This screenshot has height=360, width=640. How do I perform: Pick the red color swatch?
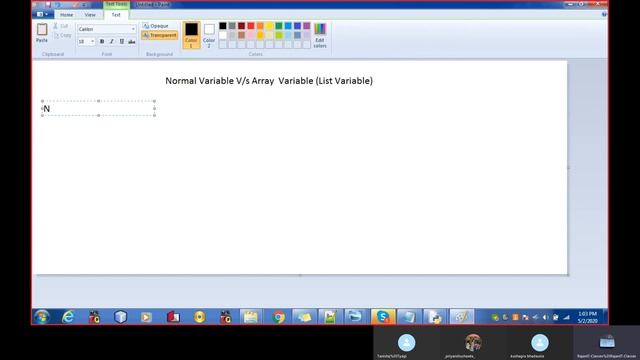pyautogui.click(x=251, y=26)
